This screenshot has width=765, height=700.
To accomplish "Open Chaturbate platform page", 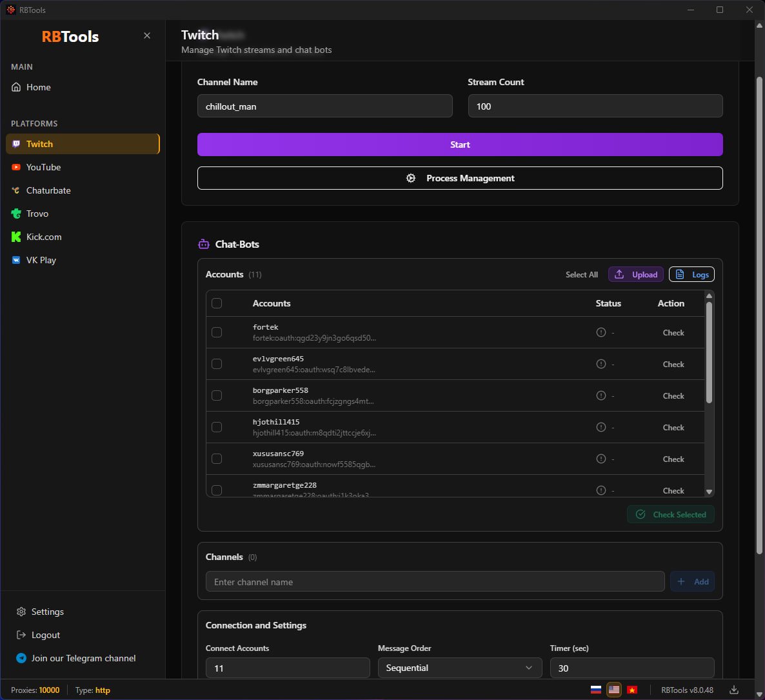I will 48,190.
